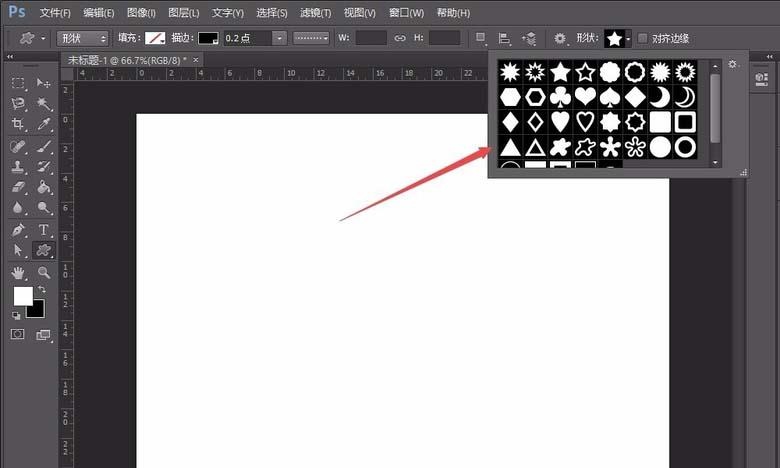Click the H height input field

point(444,38)
